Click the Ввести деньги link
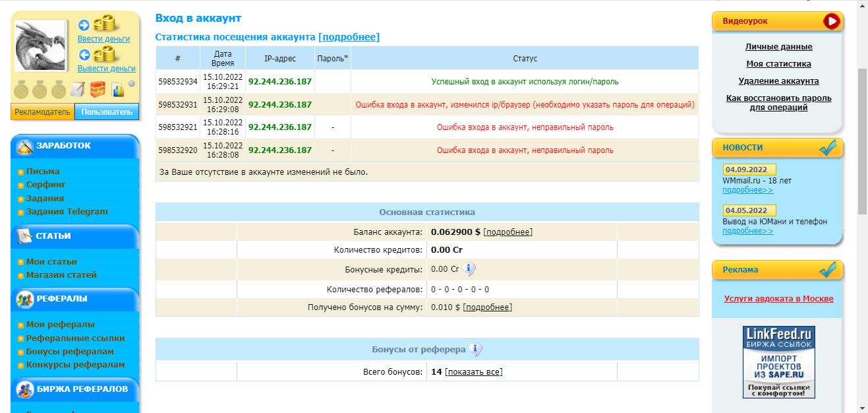This screenshot has width=868, height=413. coord(104,39)
